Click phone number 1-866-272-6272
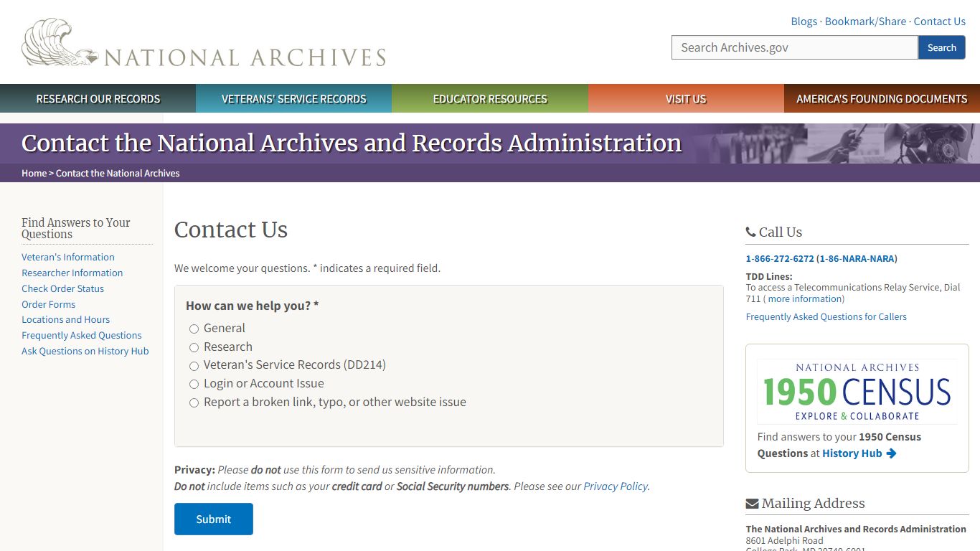This screenshot has width=980, height=551. 780,258
